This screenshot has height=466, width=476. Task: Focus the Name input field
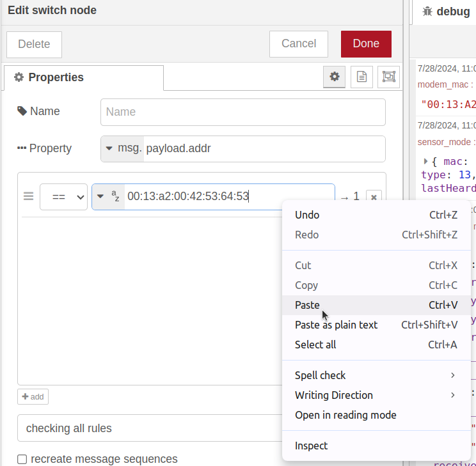243,112
